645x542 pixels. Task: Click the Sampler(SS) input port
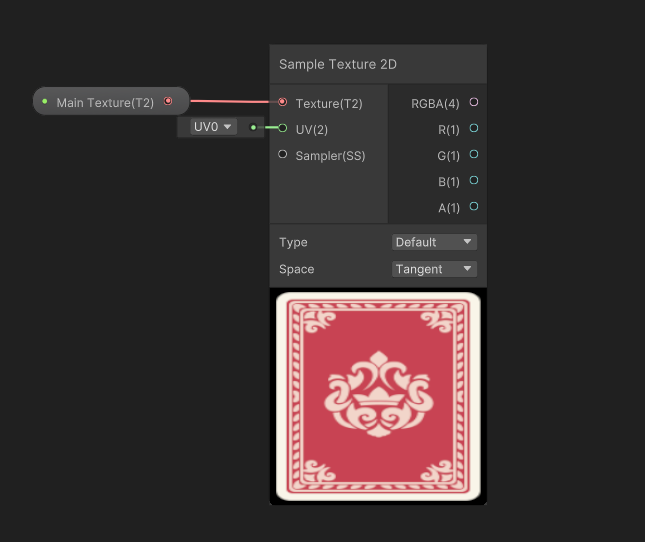pos(283,154)
